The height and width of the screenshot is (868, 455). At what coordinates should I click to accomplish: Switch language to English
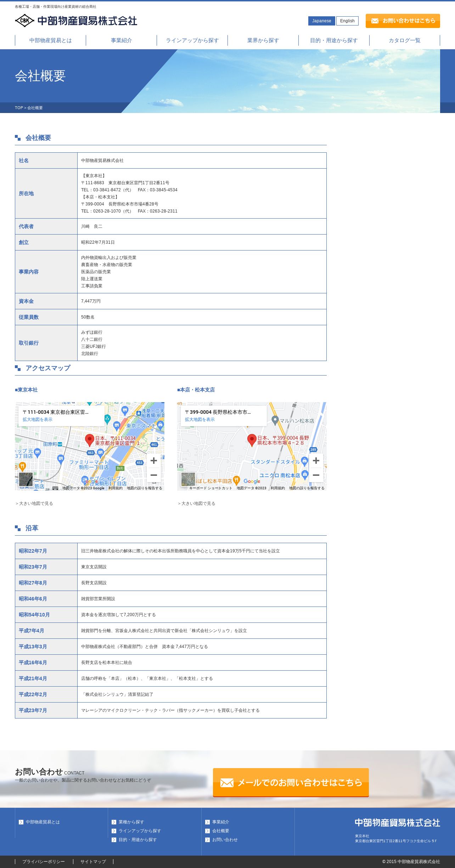[347, 21]
